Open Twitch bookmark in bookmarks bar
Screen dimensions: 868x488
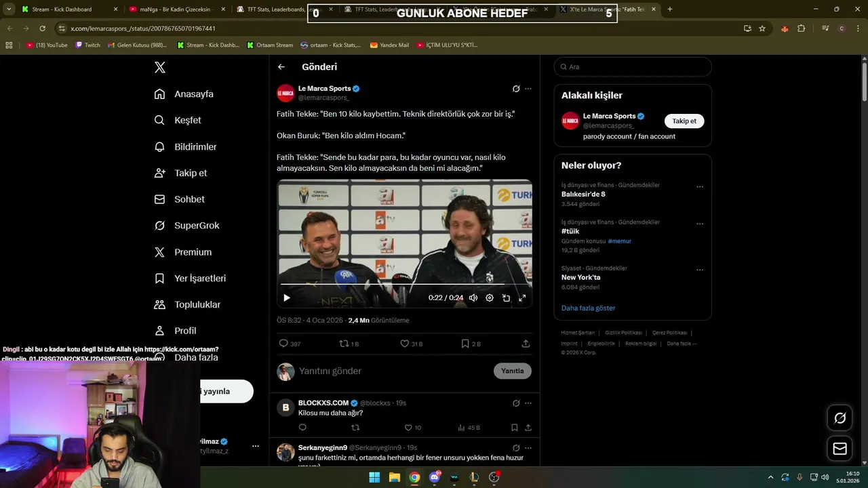[87, 45]
